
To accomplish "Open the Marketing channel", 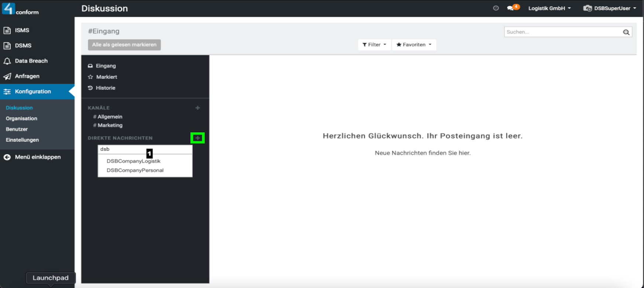I will [x=110, y=125].
